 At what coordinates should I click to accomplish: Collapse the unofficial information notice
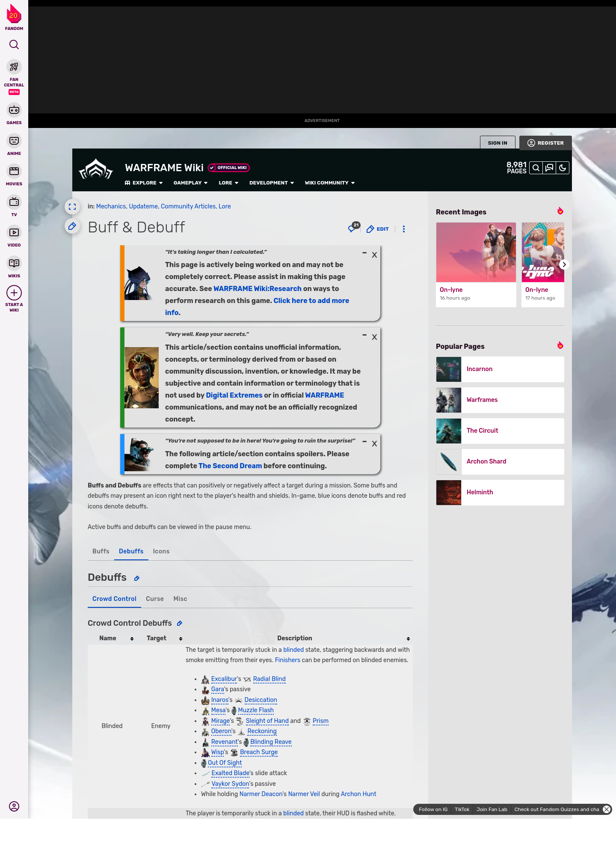click(x=364, y=335)
